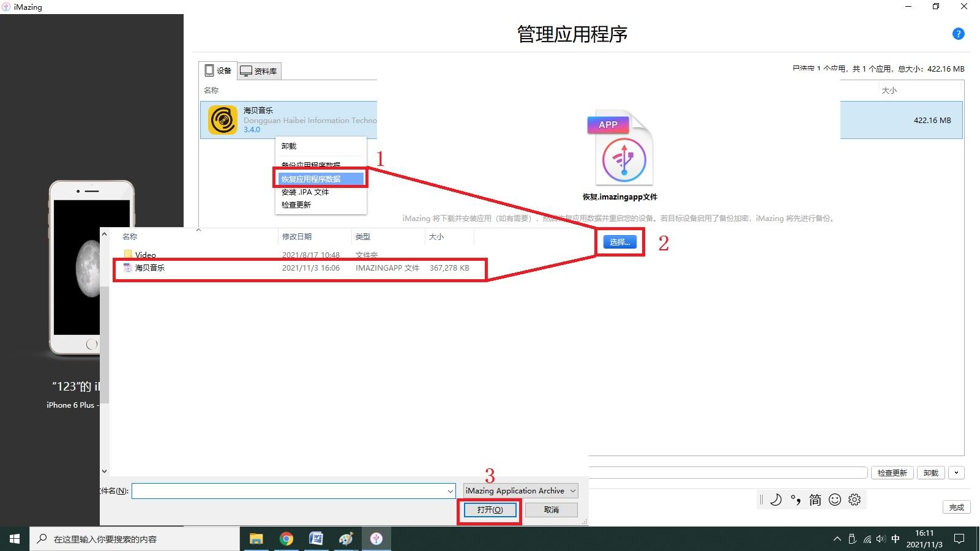Toggle IME 简 simplified Chinese icon
The height and width of the screenshot is (551, 980).
tap(815, 500)
